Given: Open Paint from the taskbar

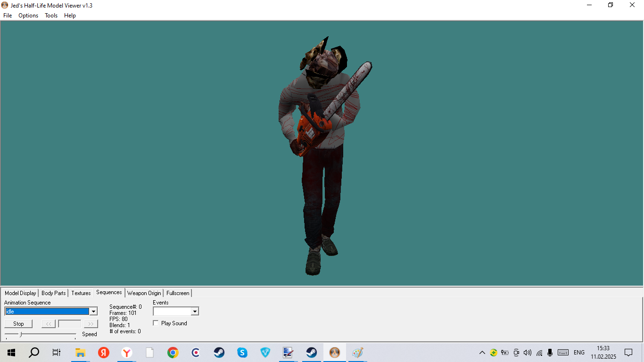Looking at the screenshot, I should (357, 353).
